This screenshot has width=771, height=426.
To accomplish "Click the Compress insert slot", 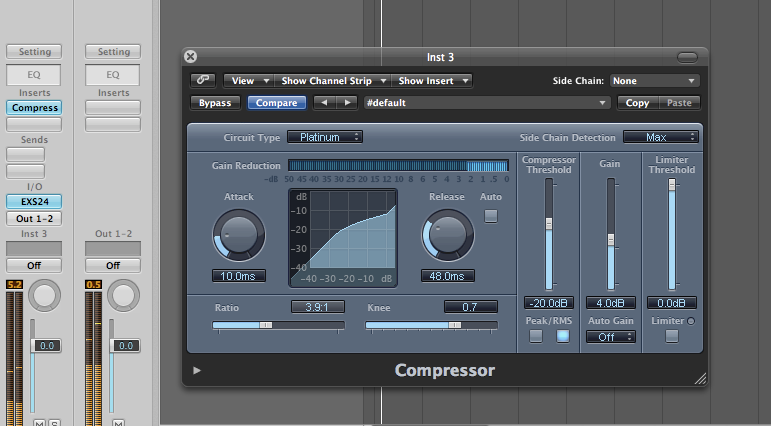I will 34,108.
